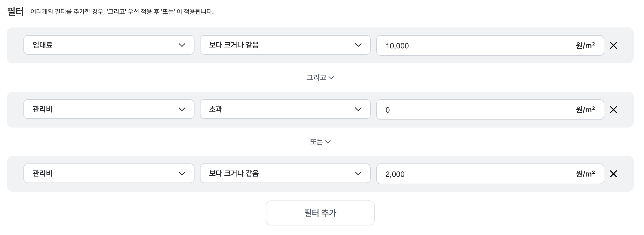Change the 또는 logical connector
Viewport: 644px width, 235px height.
(x=320, y=142)
